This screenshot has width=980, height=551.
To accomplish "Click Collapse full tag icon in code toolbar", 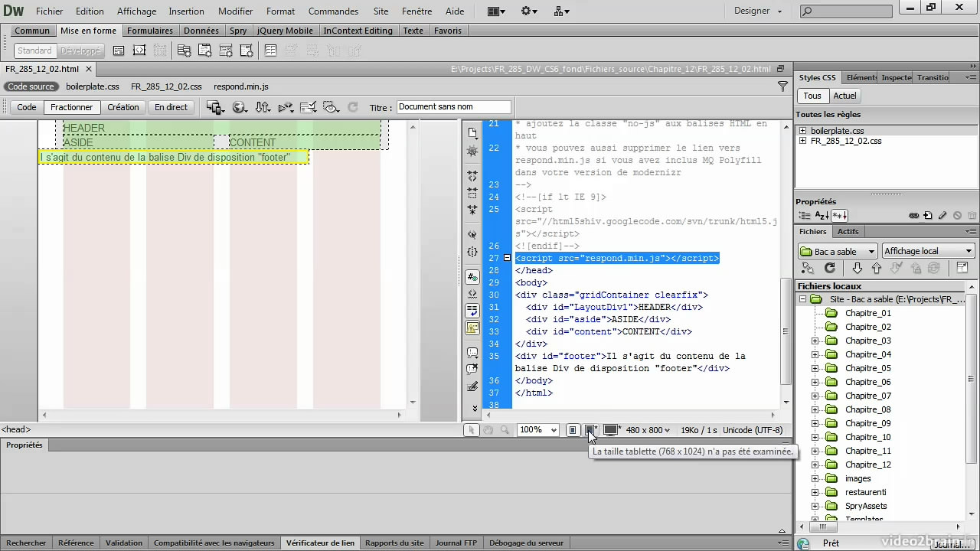I will point(472,176).
